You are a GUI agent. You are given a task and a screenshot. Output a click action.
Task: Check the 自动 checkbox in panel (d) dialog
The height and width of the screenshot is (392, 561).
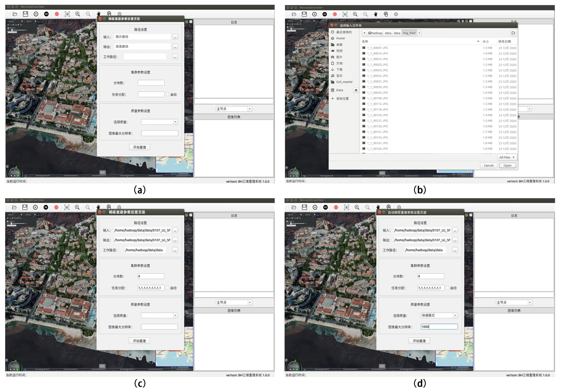click(448, 288)
